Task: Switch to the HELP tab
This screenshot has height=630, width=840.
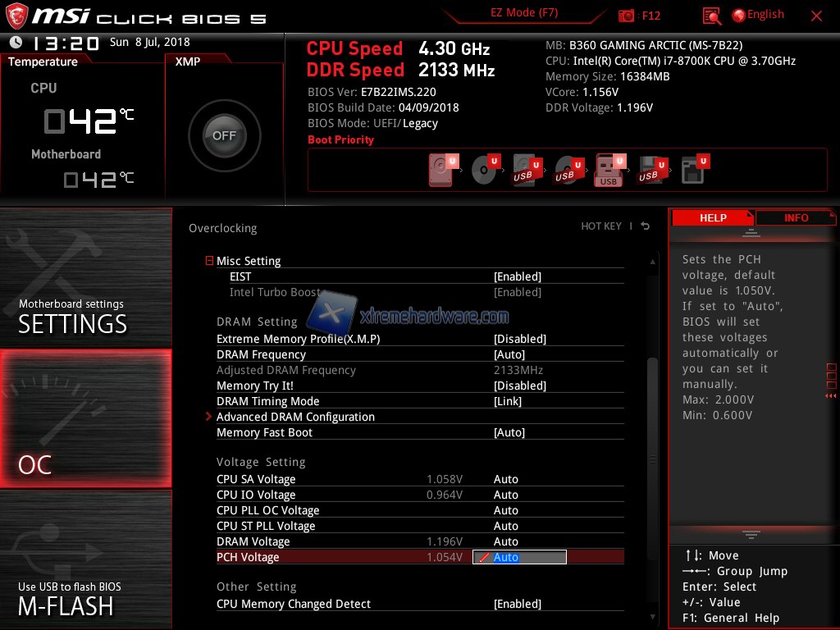Action: click(712, 217)
